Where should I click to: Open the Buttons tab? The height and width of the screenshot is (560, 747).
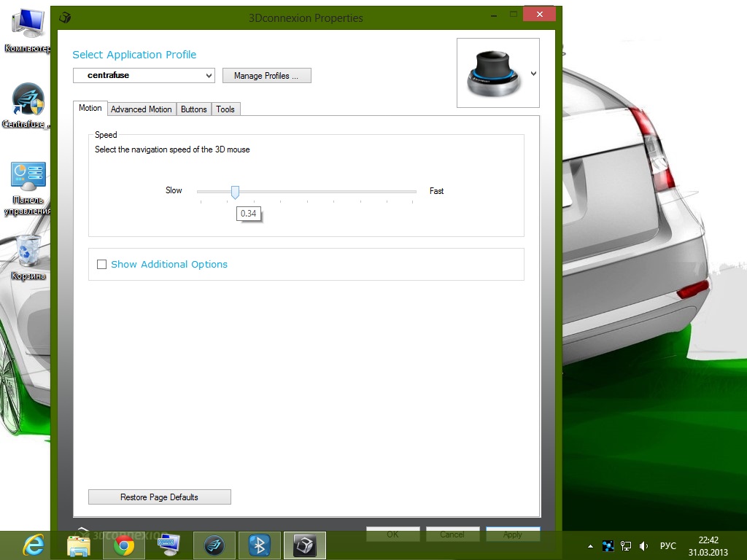point(194,109)
